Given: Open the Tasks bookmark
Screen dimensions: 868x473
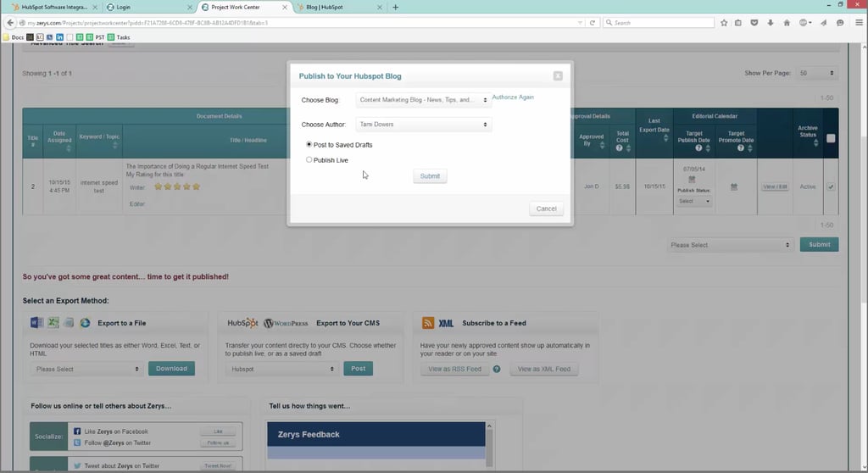Looking at the screenshot, I should [119, 37].
